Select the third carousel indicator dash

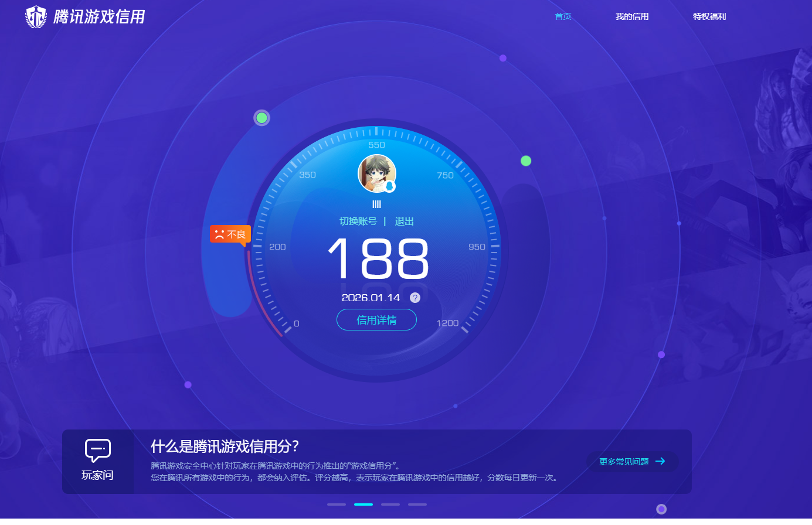[390, 504]
